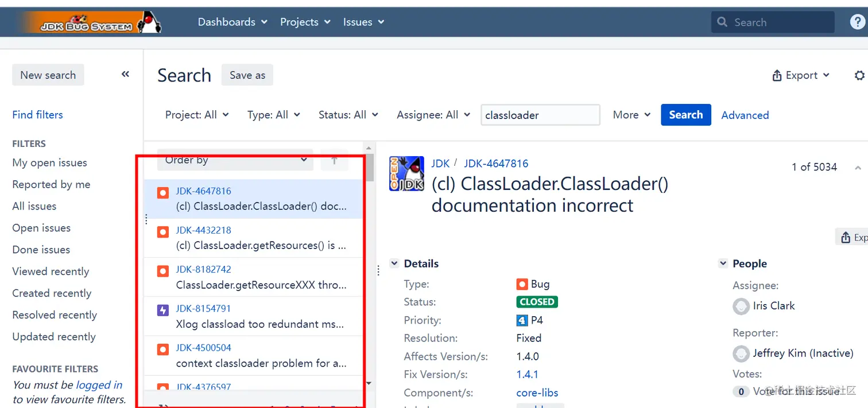Click bug icon of JDK-4647816 row

(163, 193)
